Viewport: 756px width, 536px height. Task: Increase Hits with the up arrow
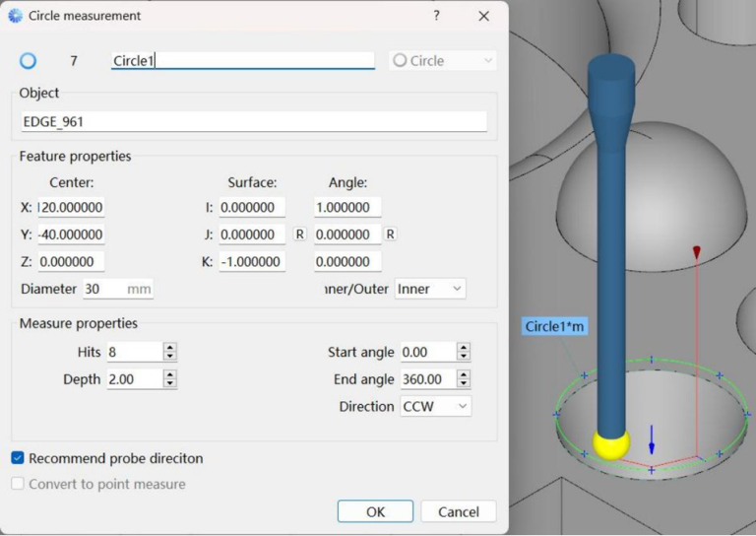coord(169,348)
